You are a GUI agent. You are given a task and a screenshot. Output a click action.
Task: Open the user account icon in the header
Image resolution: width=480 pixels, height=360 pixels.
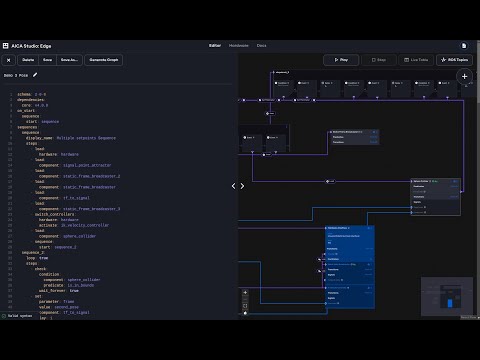[x=464, y=46]
